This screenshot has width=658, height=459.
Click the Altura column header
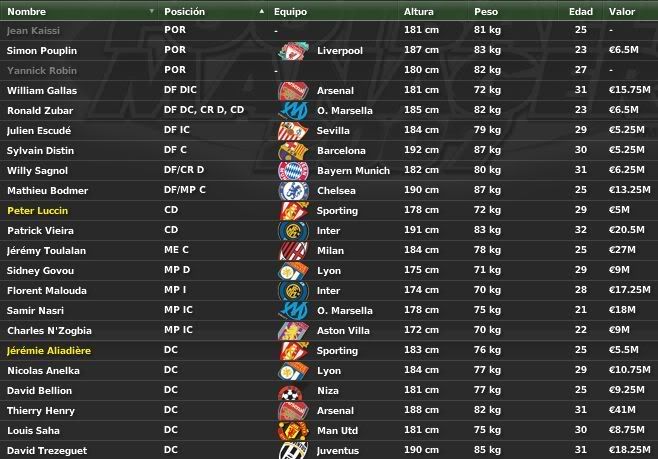[418, 12]
